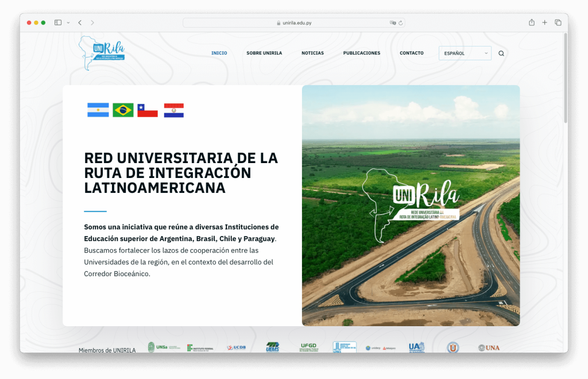Click the translate icon in address bar
The height and width of the screenshot is (379, 588).
(393, 23)
